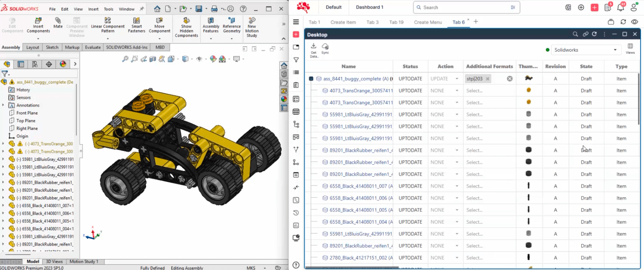Open the Solidworks connector dropdown
The image size is (644, 270).
pyautogui.click(x=585, y=50)
